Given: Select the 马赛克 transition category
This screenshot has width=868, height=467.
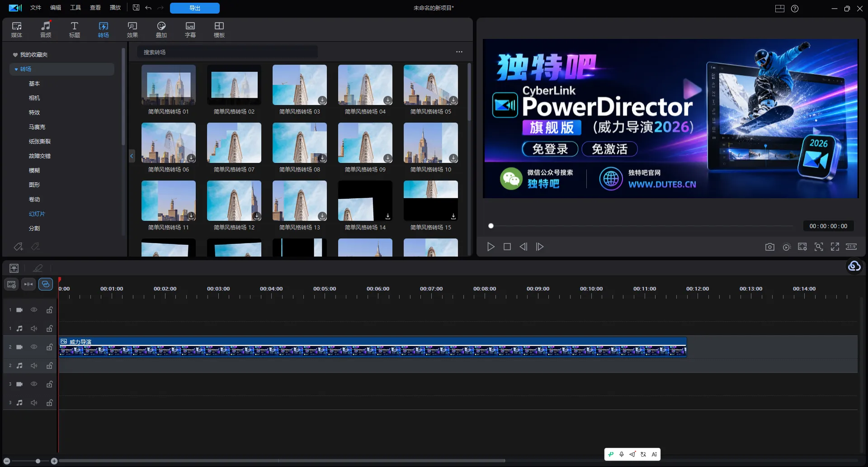Looking at the screenshot, I should [x=37, y=127].
